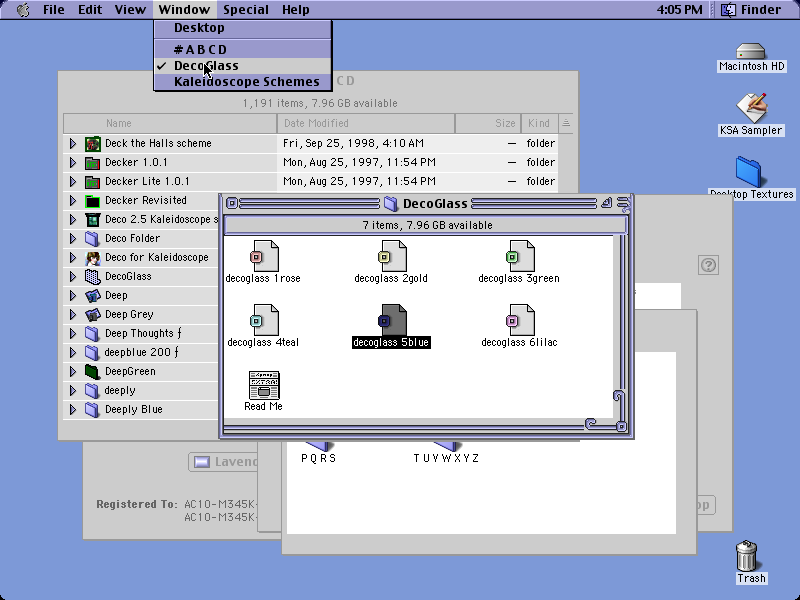Click the Decker Revisited folder icon
This screenshot has height=600, width=800.
(92, 201)
